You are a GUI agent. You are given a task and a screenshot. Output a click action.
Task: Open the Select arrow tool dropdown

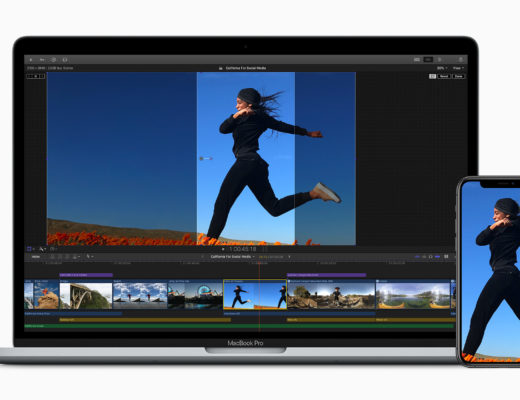click(90, 257)
